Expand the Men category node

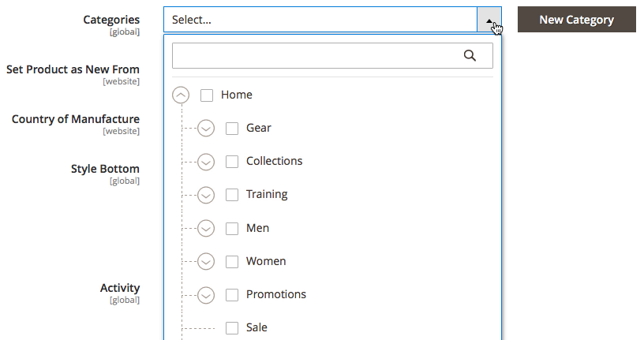click(206, 228)
